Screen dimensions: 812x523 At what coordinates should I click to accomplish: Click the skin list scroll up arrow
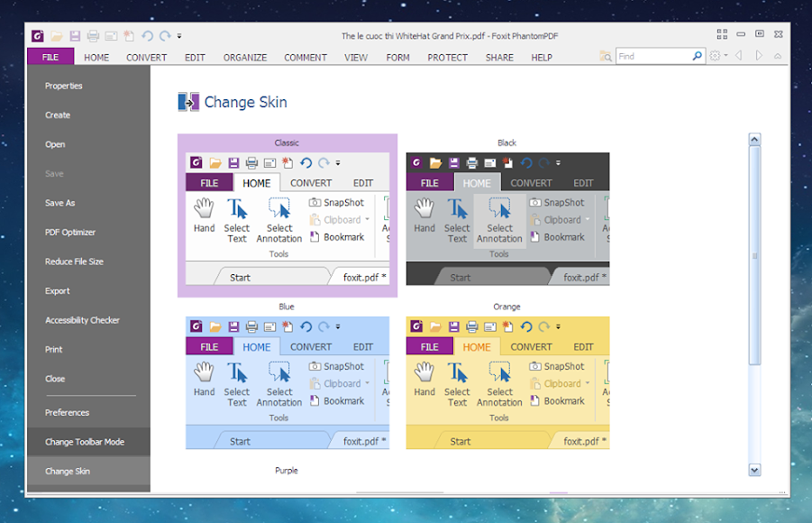click(x=754, y=139)
